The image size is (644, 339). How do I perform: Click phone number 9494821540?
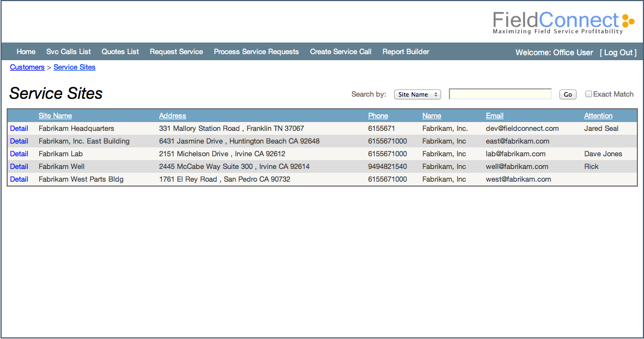[x=388, y=167]
